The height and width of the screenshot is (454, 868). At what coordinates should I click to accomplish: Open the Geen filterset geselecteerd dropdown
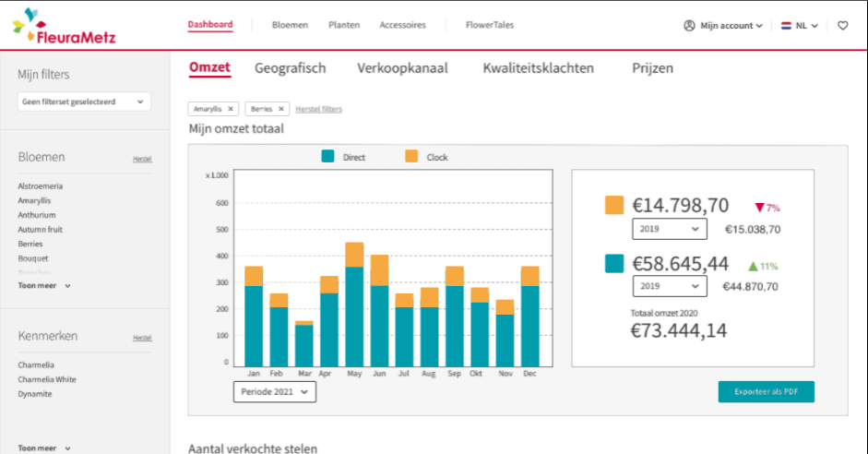click(x=84, y=102)
